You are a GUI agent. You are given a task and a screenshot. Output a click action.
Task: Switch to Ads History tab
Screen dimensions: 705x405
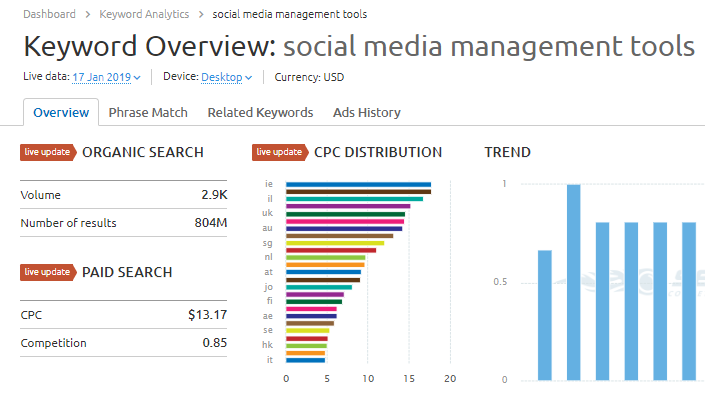click(367, 113)
